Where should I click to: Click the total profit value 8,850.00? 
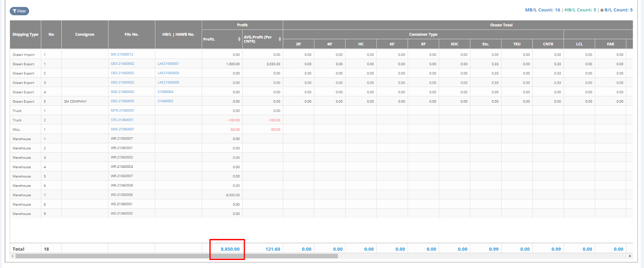[x=230, y=249]
